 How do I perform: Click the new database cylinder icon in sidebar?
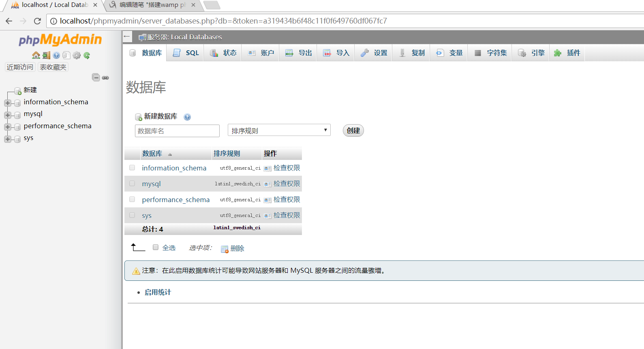[x=18, y=90]
